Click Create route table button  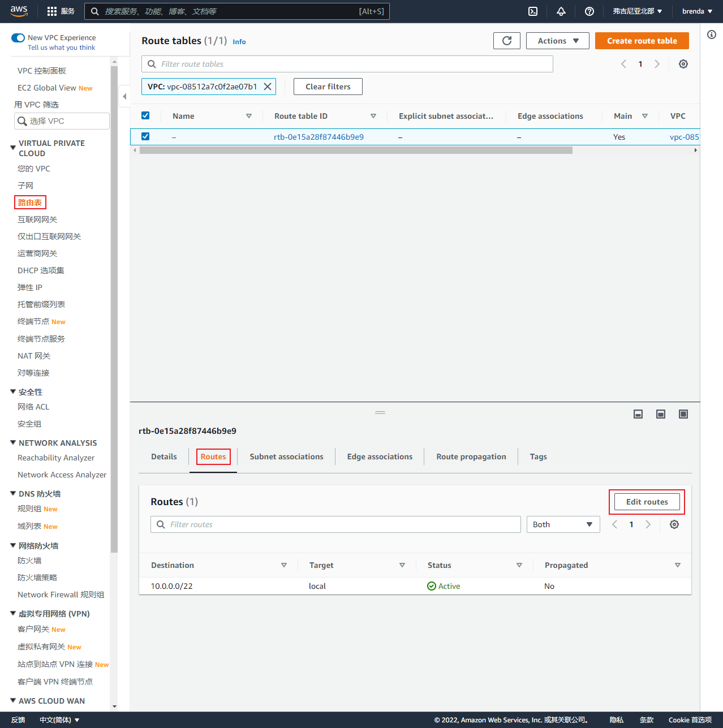(x=642, y=41)
